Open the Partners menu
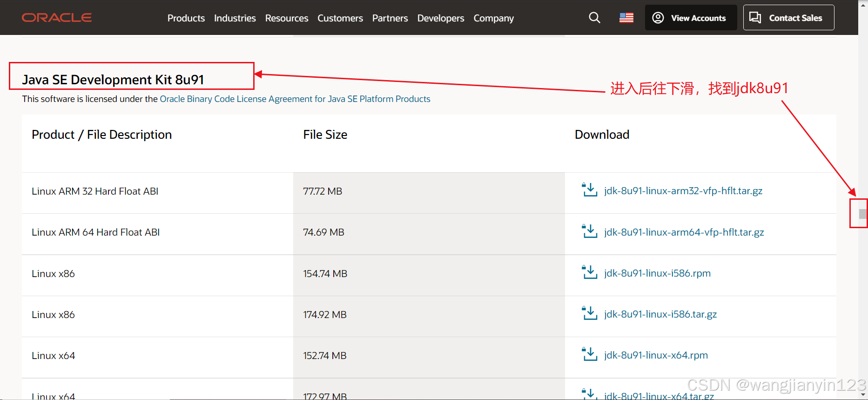The height and width of the screenshot is (400, 868). click(x=390, y=18)
